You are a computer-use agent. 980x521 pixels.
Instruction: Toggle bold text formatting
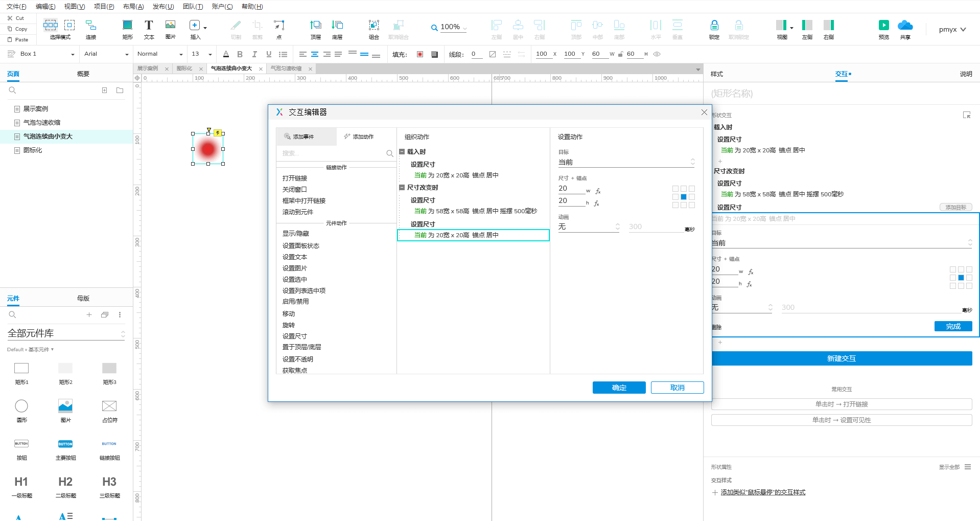pos(240,54)
